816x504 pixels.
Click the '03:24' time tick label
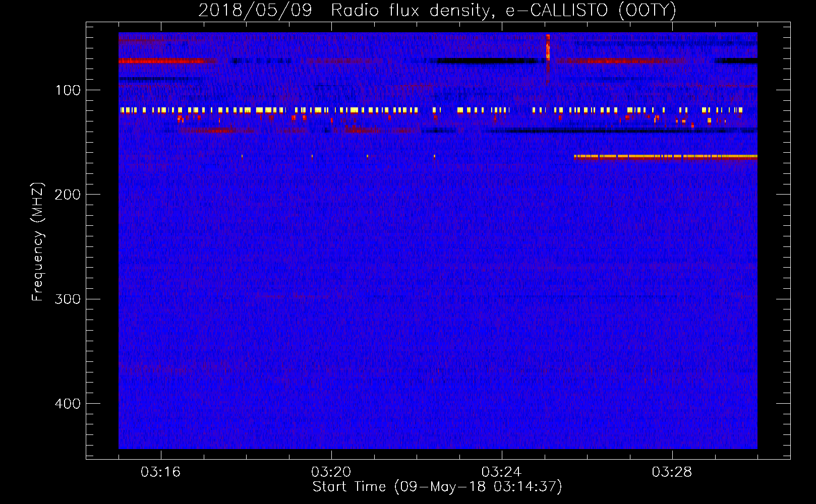[501, 472]
